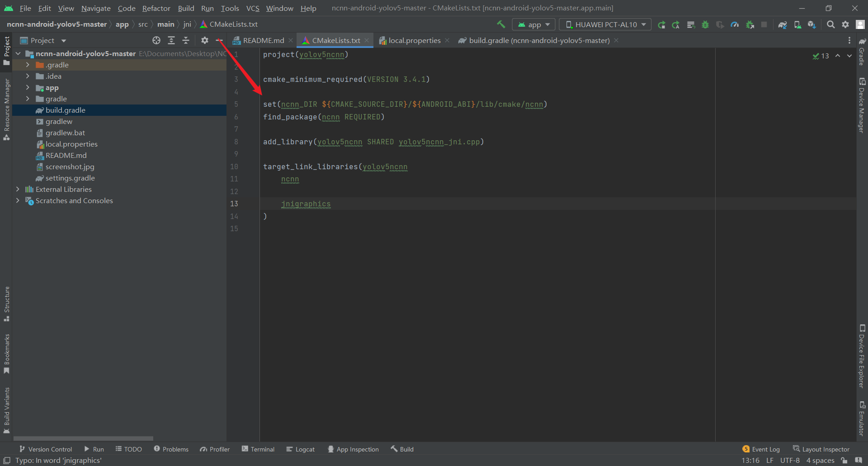Debug the app configuration

(705, 24)
